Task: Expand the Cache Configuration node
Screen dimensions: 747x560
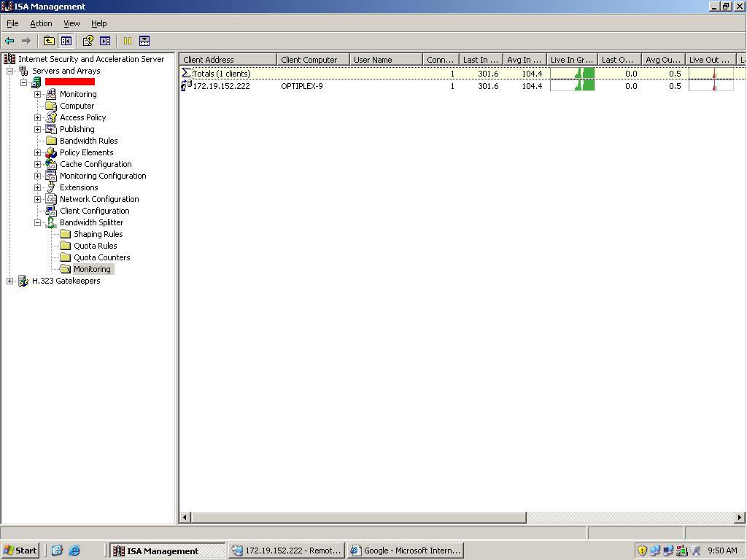Action: [37, 164]
